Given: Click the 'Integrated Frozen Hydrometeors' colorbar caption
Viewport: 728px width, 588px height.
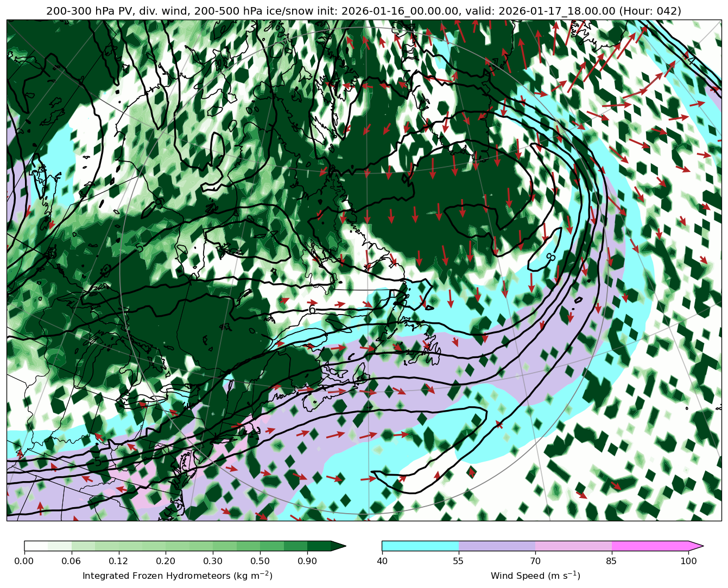Looking at the screenshot, I should tap(177, 576).
